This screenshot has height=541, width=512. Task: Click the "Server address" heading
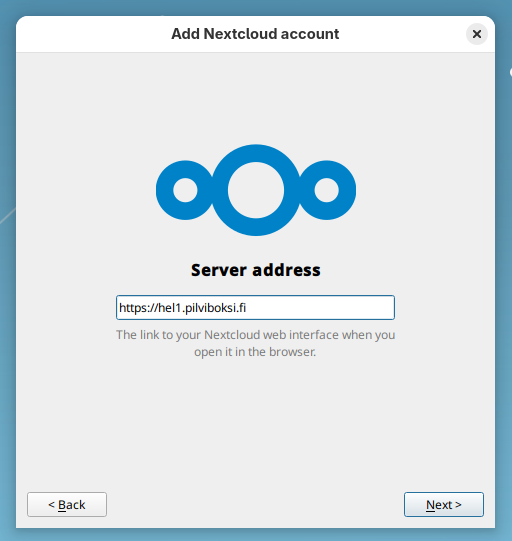click(x=256, y=270)
